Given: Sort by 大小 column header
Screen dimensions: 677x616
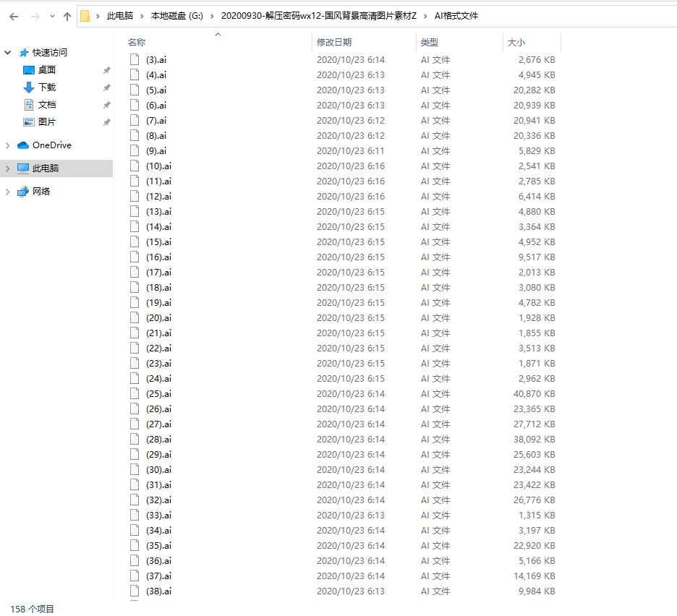Looking at the screenshot, I should tap(516, 43).
